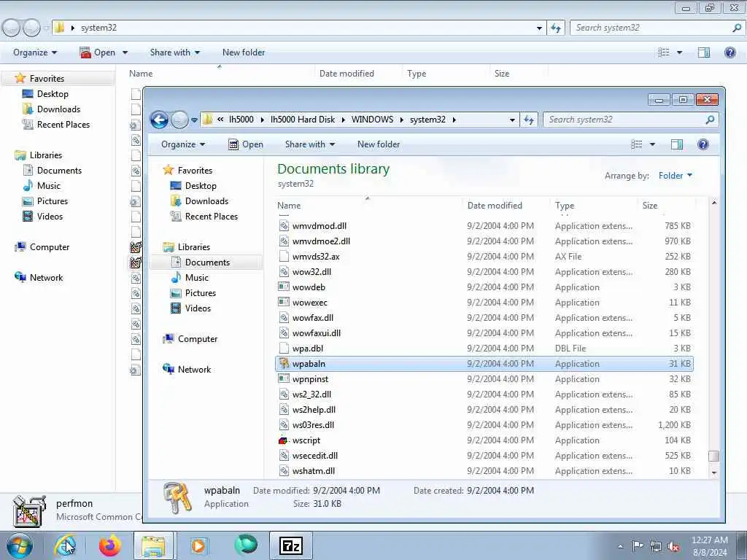
Task: Click the help icon in front window
Action: [x=703, y=144]
